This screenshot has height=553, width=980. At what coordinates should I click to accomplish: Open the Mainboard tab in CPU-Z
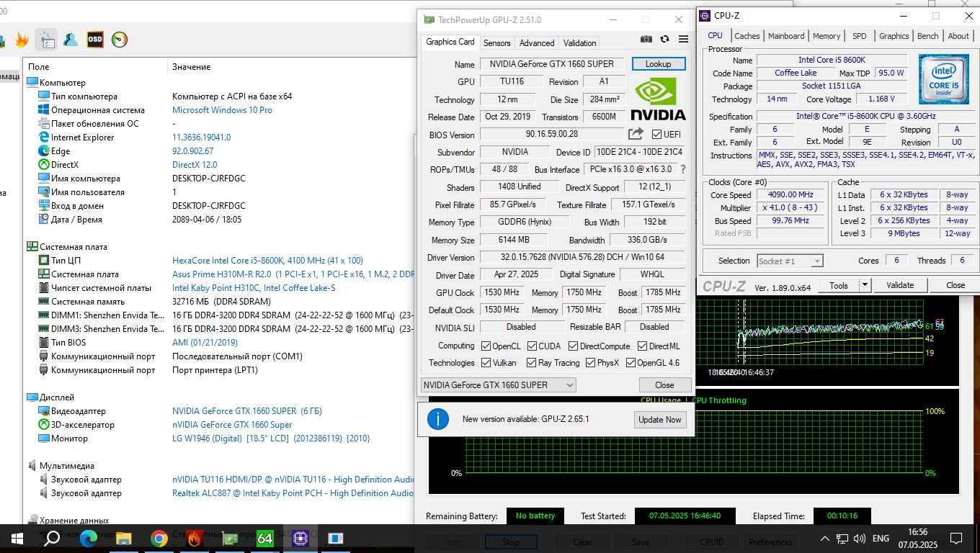point(786,36)
